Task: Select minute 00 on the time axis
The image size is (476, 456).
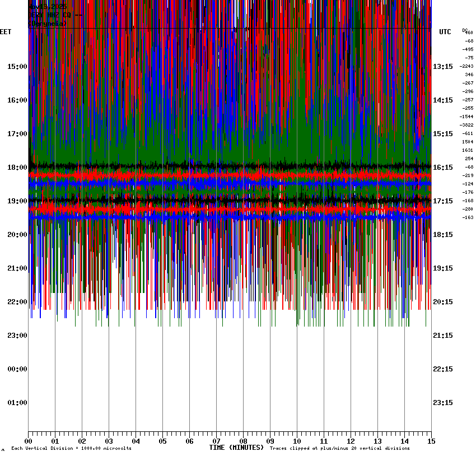Action: [x=29, y=441]
